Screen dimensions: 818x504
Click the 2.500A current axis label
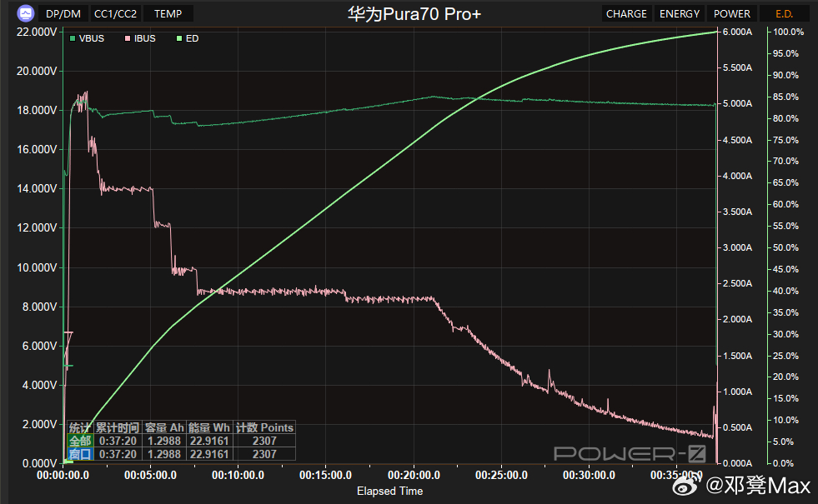pos(738,283)
